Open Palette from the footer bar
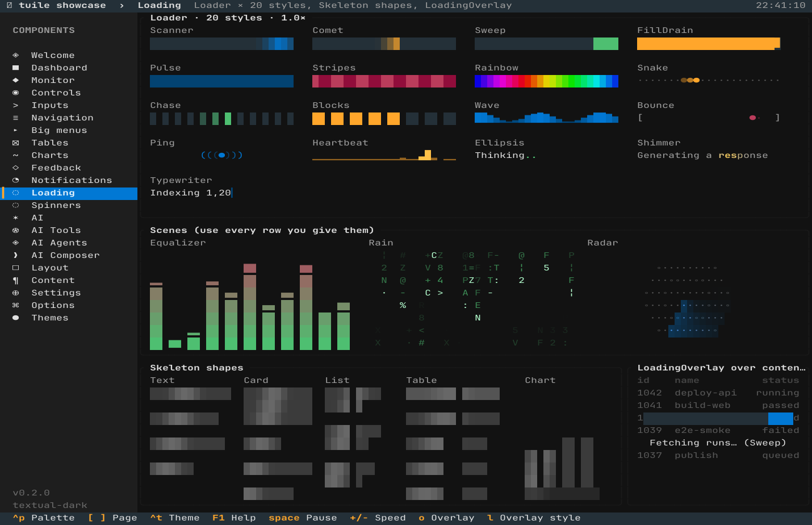The height and width of the screenshot is (525, 812). point(44,518)
